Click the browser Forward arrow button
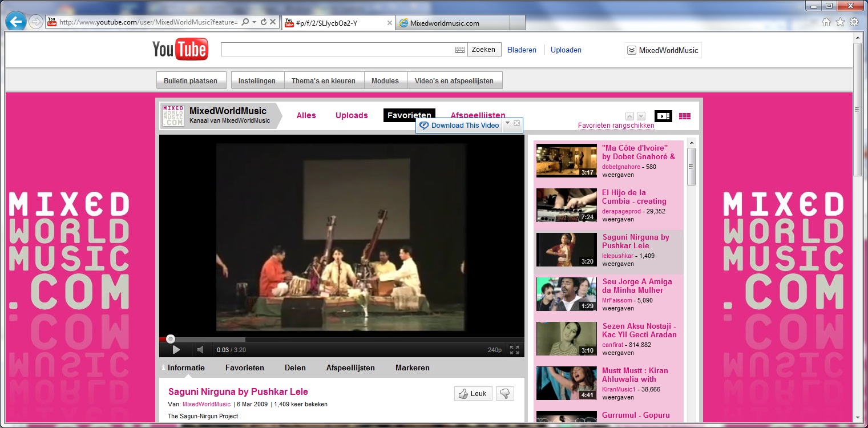Image resolution: width=868 pixels, height=428 pixels. pyautogui.click(x=35, y=22)
